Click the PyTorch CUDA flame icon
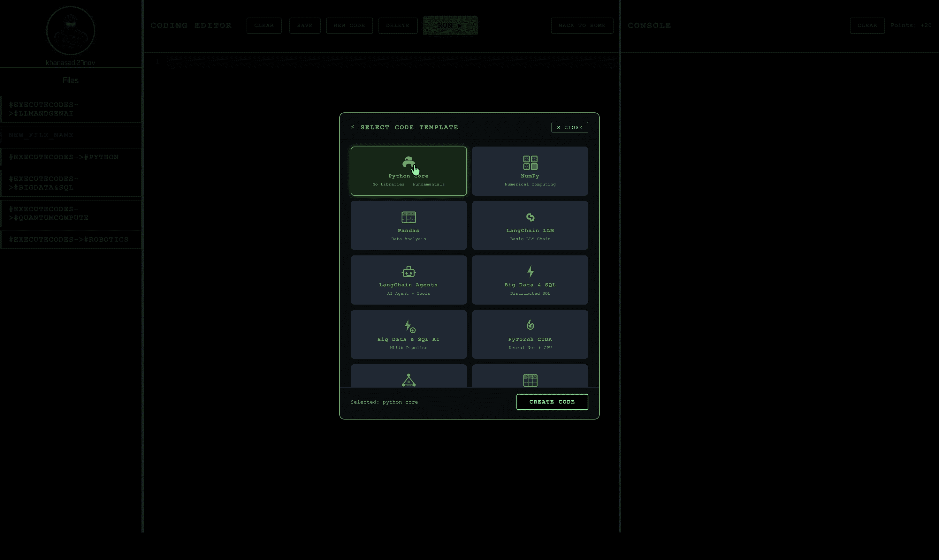 click(530, 325)
